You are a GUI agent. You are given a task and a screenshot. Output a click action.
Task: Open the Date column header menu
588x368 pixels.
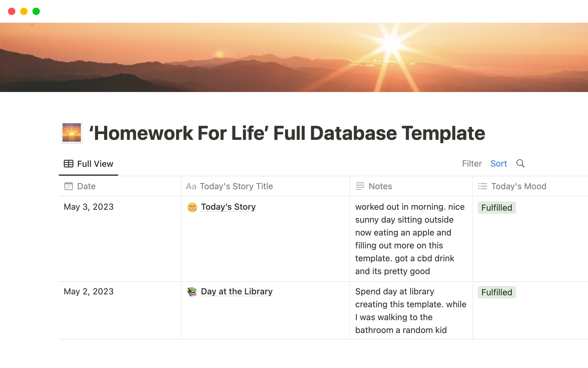coord(86,186)
